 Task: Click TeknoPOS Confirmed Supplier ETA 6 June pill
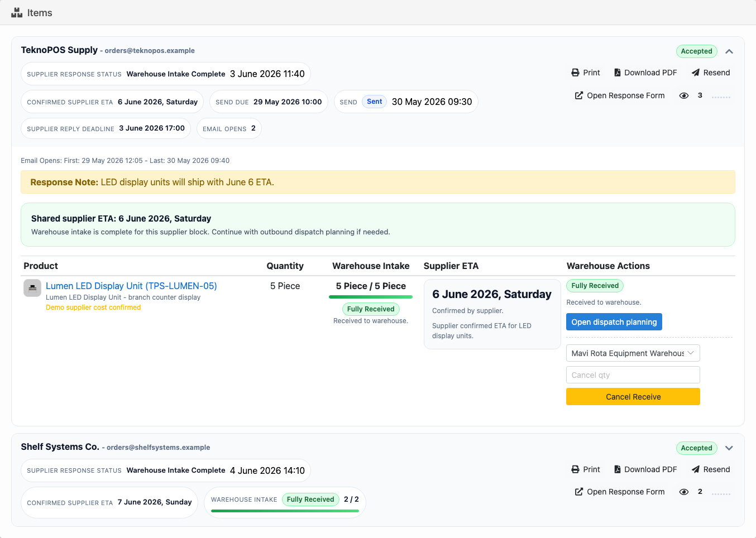[x=112, y=102]
